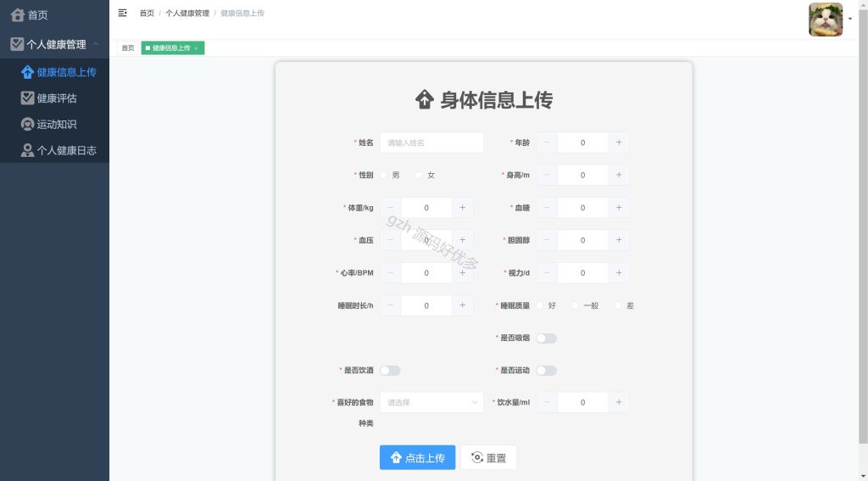Decrease 血糖 with minus button
The width and height of the screenshot is (868, 481).
[547, 208]
